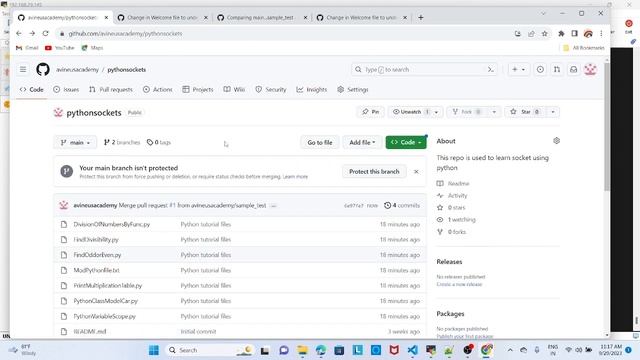Open the commit history clock icon
The height and width of the screenshot is (360, 640).
coord(387,205)
